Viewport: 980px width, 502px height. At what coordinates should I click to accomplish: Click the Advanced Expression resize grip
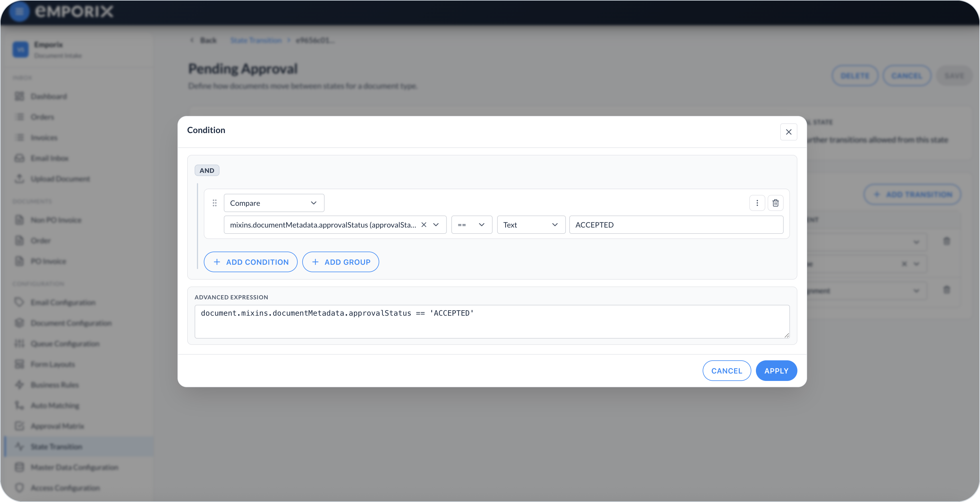786,335
